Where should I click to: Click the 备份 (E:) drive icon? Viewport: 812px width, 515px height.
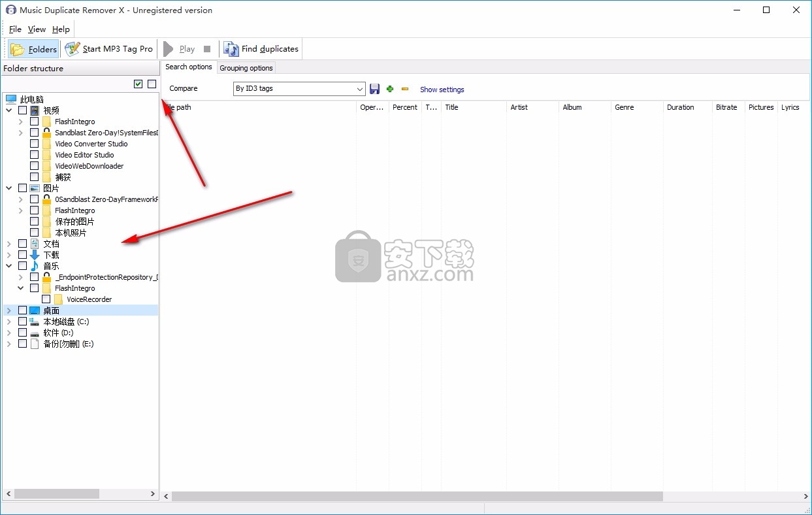35,344
